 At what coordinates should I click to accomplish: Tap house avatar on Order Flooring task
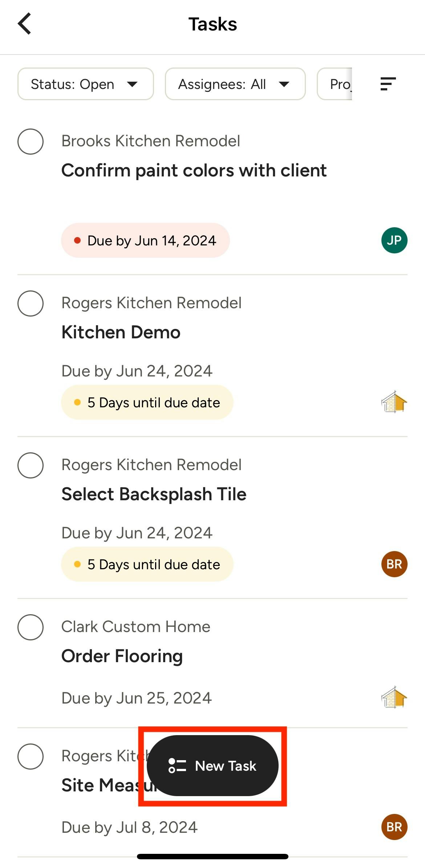394,697
